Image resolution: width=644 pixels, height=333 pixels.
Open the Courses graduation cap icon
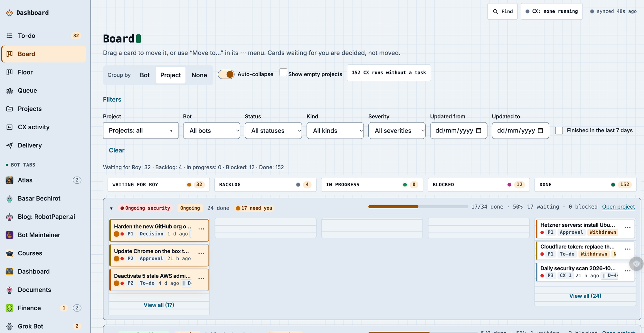tap(10, 253)
